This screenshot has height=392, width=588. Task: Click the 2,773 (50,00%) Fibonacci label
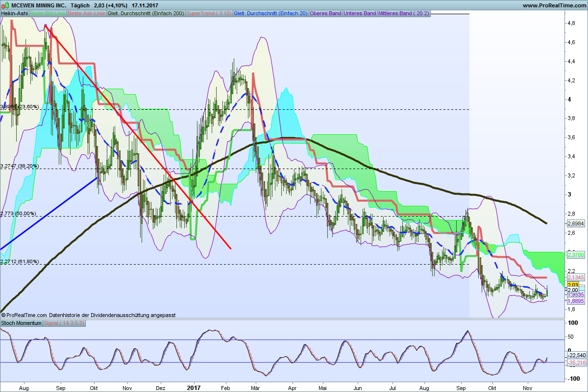click(18, 214)
